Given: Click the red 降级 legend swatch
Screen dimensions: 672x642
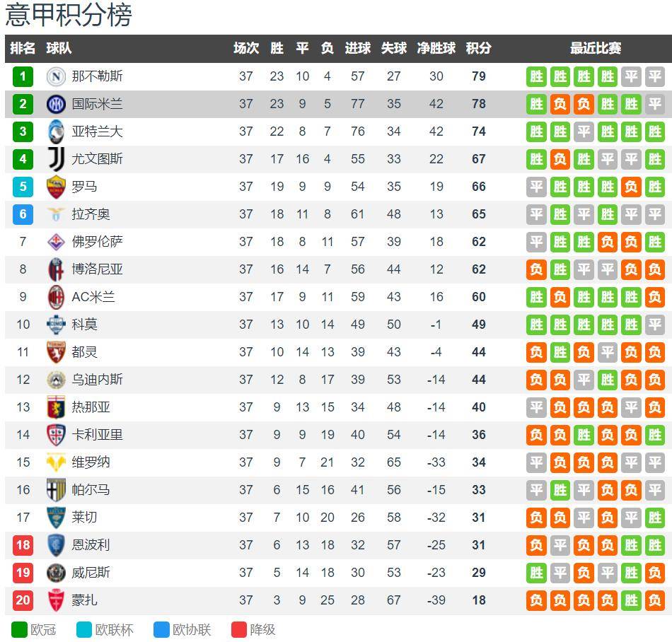Looking at the screenshot, I should [239, 629].
